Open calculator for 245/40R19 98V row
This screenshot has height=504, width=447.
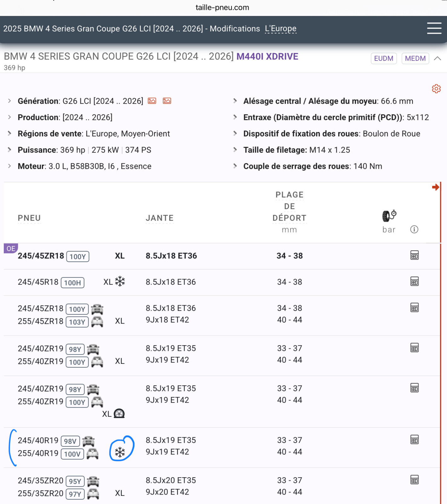415,439
